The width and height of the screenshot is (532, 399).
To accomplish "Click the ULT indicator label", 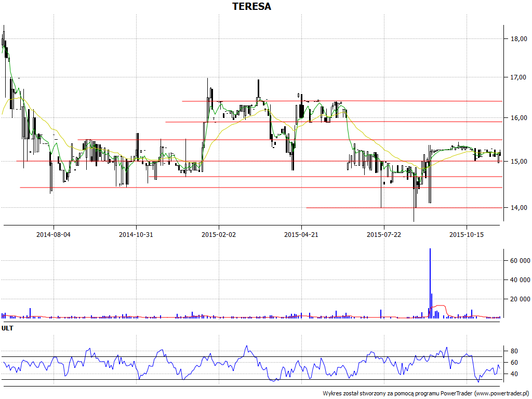I will pos(7,328).
